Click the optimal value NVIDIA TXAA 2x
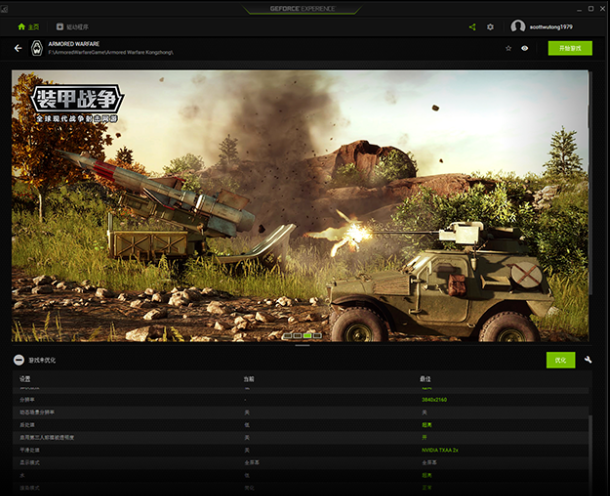Image resolution: width=610 pixels, height=496 pixels. (440, 450)
